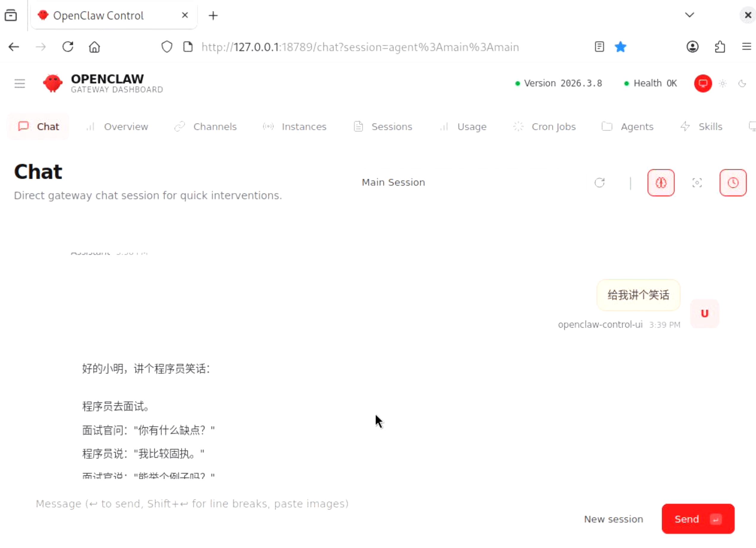The image size is (756, 548).
Task: Click the user avatar U icon
Action: tap(704, 314)
